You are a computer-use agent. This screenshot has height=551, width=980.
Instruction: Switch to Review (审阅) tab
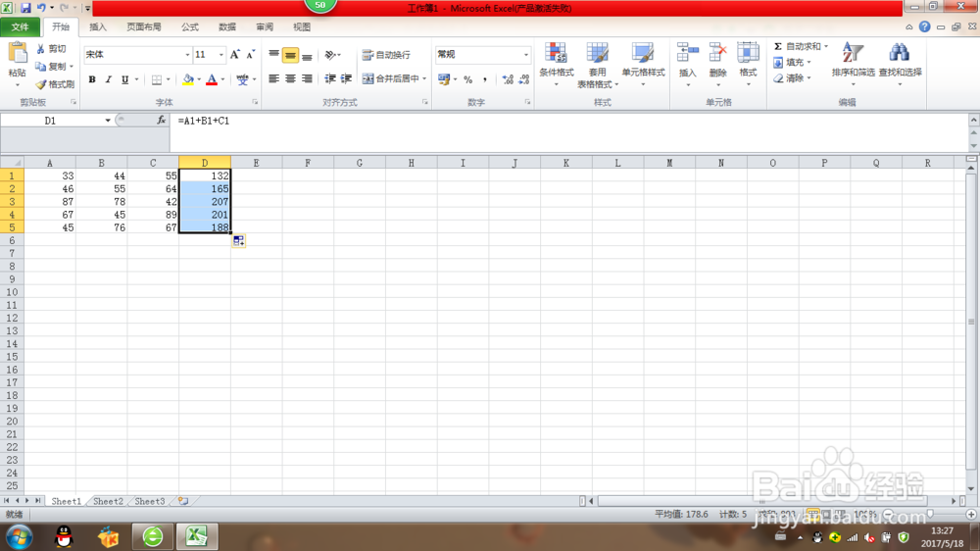tap(265, 26)
